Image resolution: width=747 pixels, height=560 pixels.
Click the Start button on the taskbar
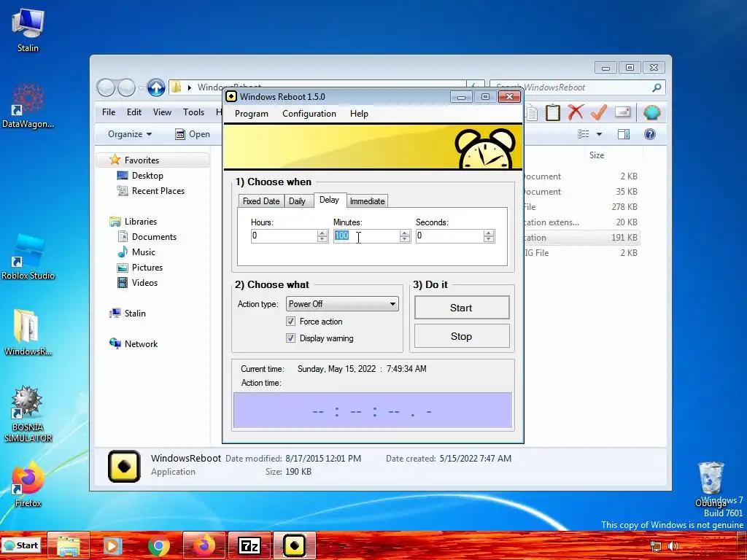tap(21, 545)
